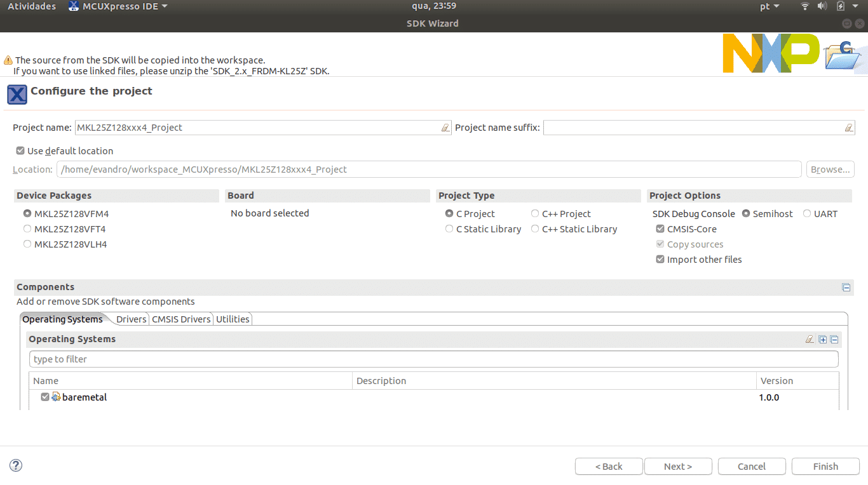The height and width of the screenshot is (485, 868).
Task: Click the add component plus icon
Action: pyautogui.click(x=822, y=339)
